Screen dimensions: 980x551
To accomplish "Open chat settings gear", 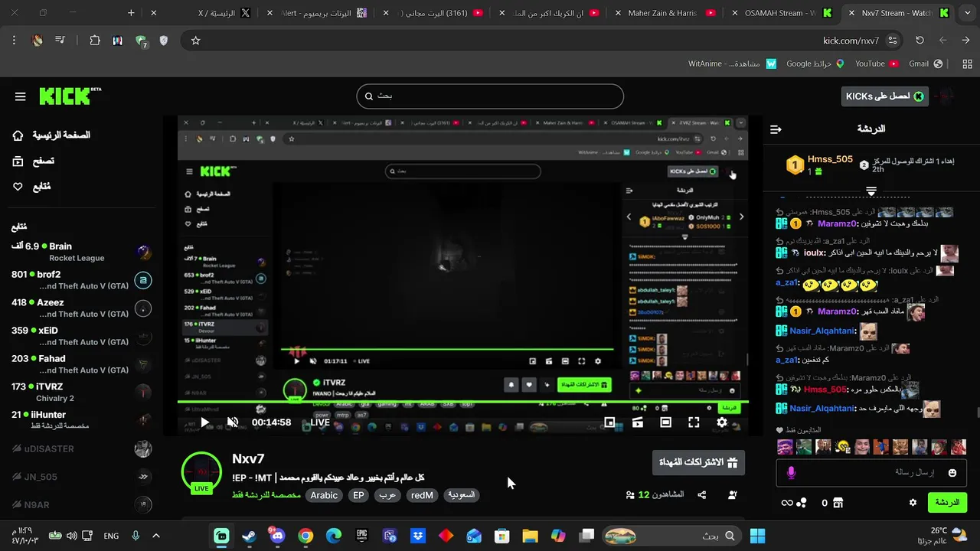I will coord(913,503).
